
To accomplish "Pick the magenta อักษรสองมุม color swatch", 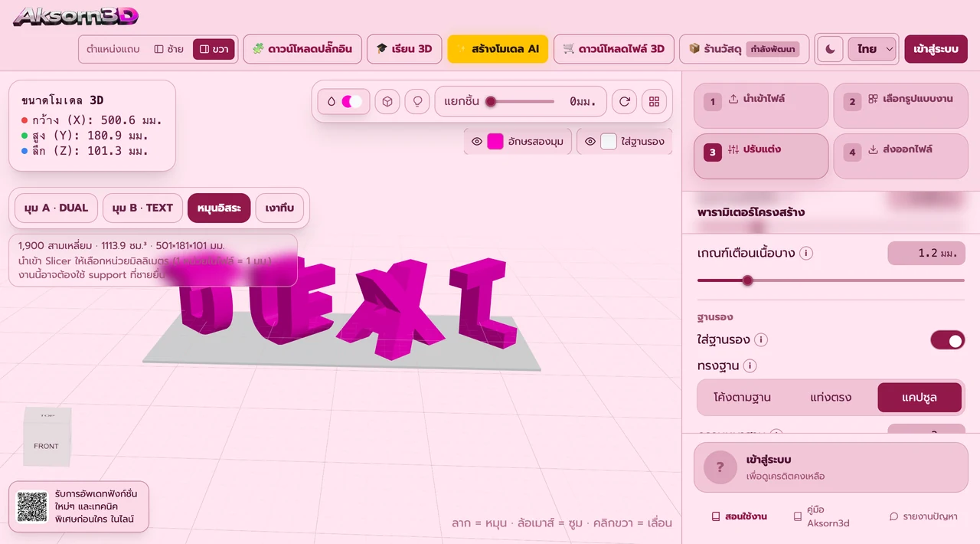I will (x=495, y=142).
